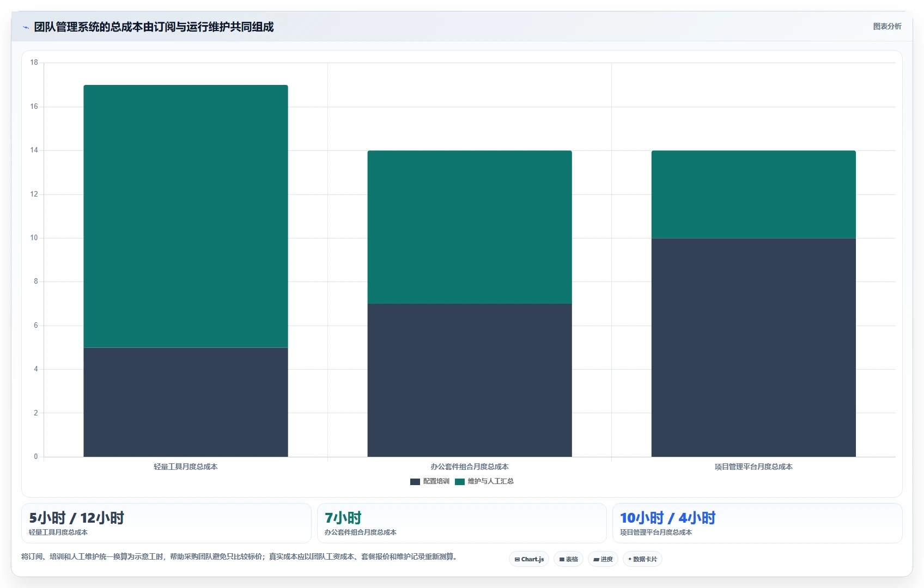The height and width of the screenshot is (588, 924).
Task: Click the chart title 团队管理系统的总成本由订阅与运行维护共同组成
Action: [154, 27]
